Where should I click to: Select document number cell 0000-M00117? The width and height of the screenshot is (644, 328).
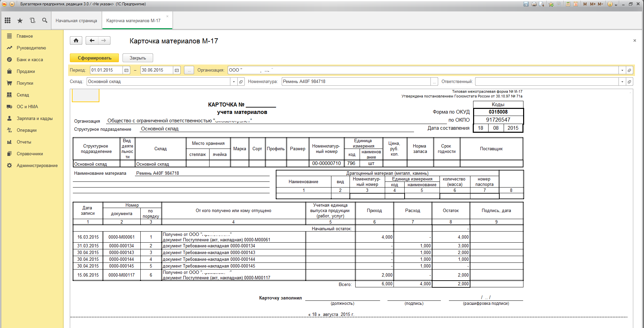coord(122,275)
